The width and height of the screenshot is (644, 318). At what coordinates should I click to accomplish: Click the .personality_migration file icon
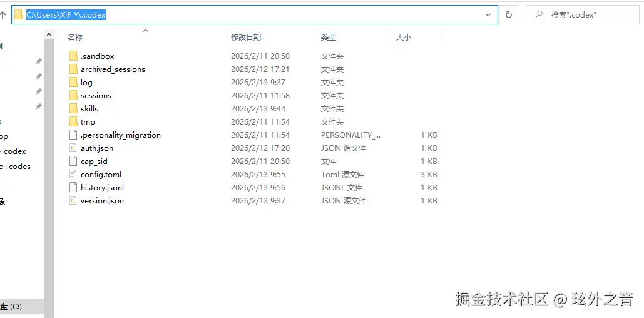[x=73, y=135]
